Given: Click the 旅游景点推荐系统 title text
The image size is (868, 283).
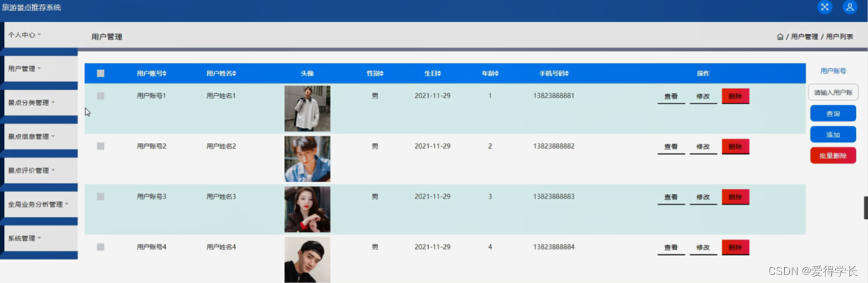Looking at the screenshot, I should click(x=31, y=7).
